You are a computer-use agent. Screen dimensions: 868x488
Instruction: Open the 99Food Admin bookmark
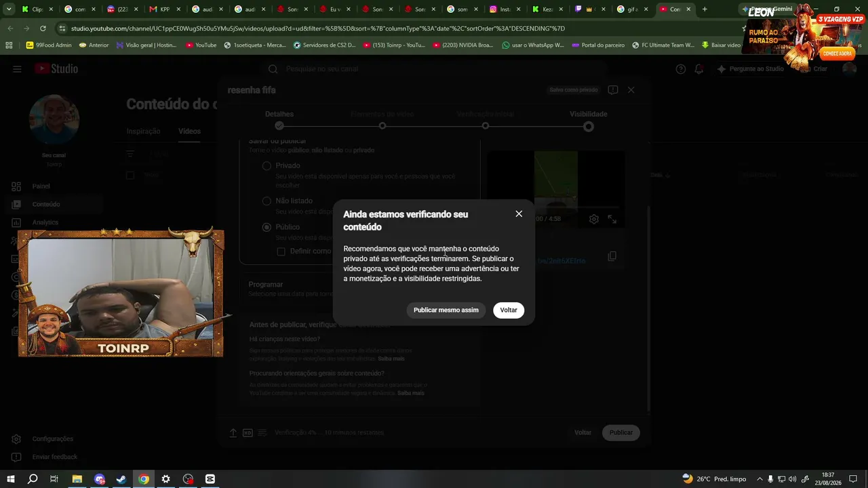pos(49,45)
